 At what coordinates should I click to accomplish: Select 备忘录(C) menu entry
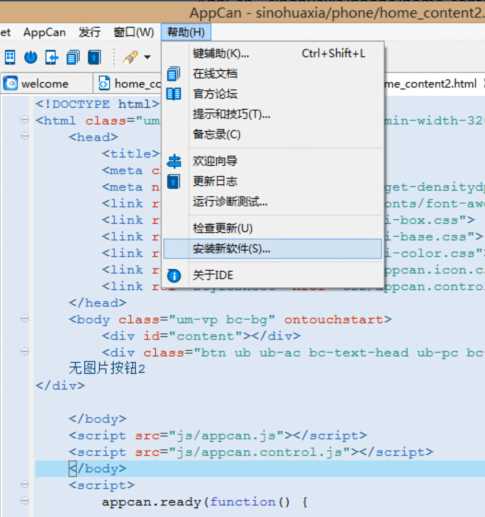coord(272,135)
